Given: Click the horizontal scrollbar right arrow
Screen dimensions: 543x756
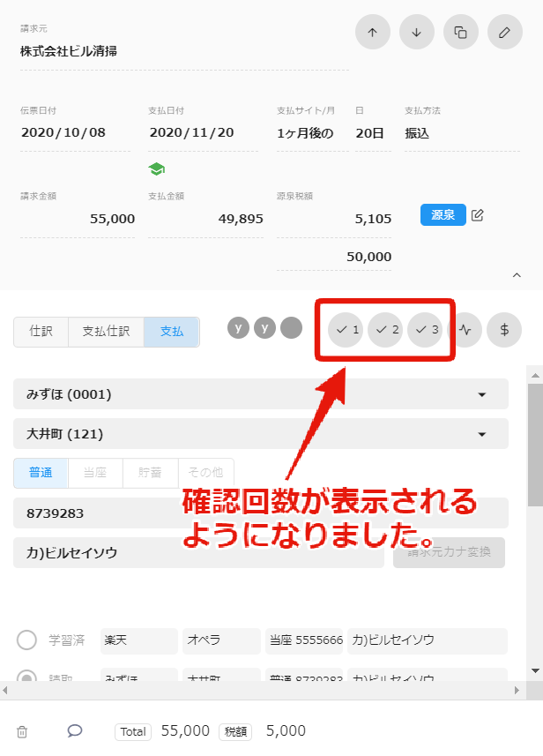Looking at the screenshot, I should (517, 691).
